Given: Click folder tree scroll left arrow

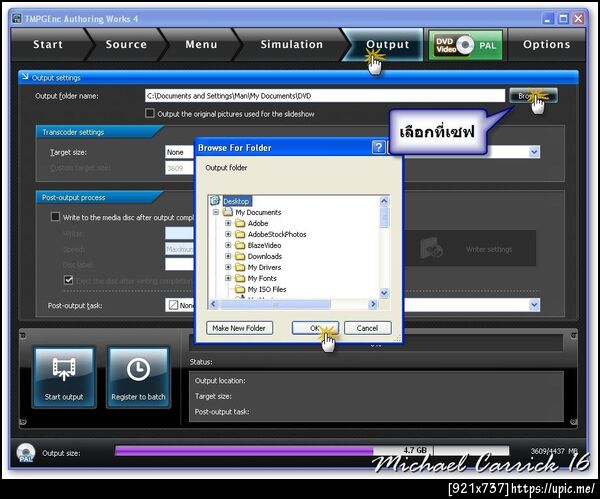Looking at the screenshot, I should pos(214,304).
